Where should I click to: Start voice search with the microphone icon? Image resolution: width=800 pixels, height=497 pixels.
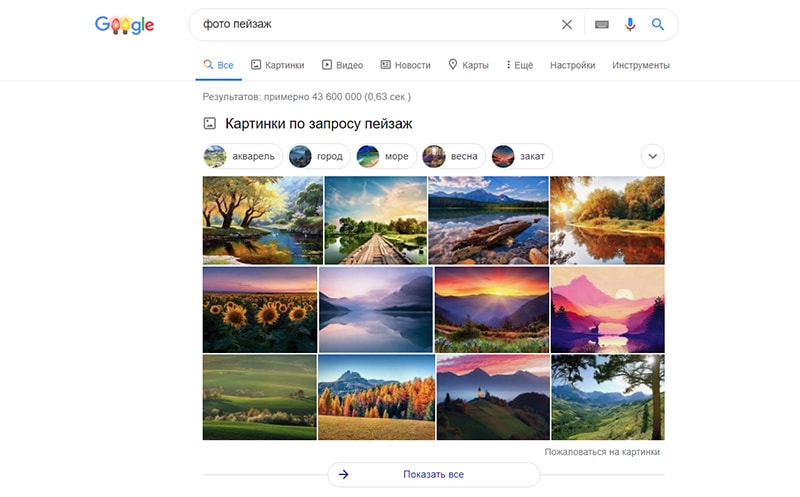point(630,24)
